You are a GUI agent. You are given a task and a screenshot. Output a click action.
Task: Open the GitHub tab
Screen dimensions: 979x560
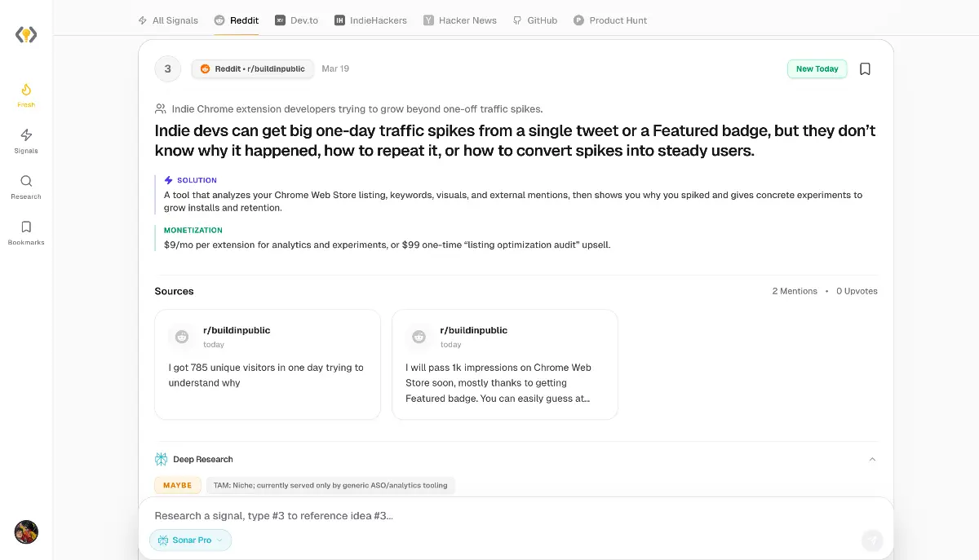click(535, 20)
